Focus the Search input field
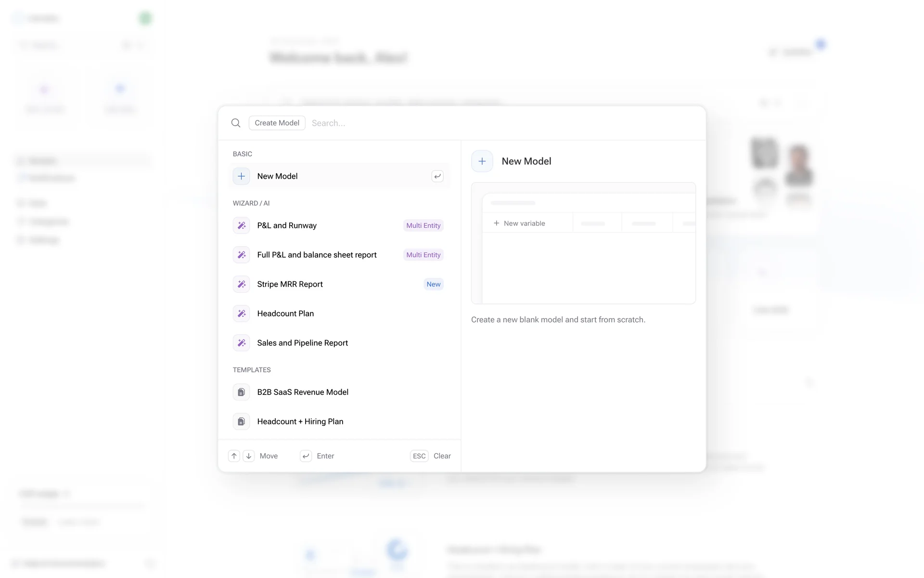 (481, 123)
